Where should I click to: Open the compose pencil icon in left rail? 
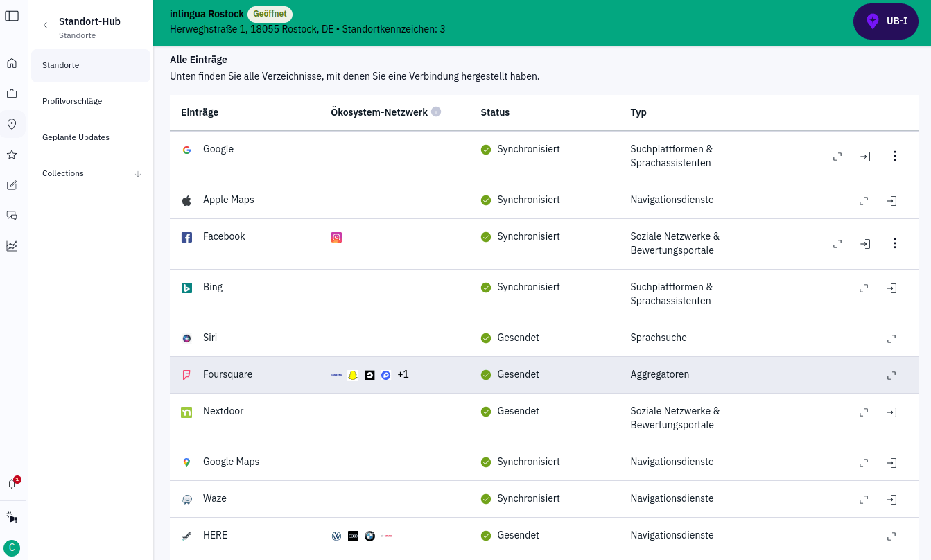click(12, 185)
